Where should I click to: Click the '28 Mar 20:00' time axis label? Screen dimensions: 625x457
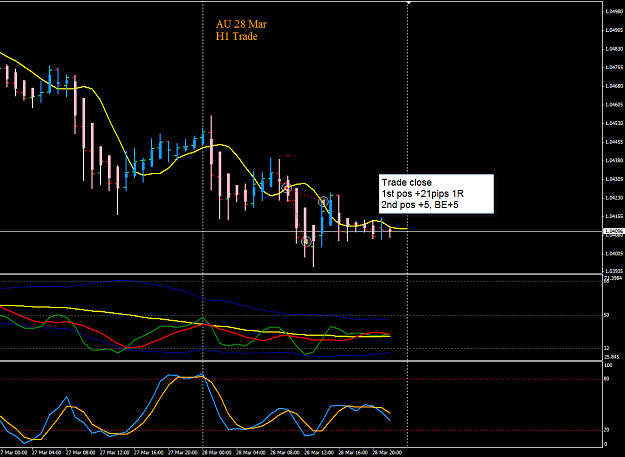(x=387, y=453)
